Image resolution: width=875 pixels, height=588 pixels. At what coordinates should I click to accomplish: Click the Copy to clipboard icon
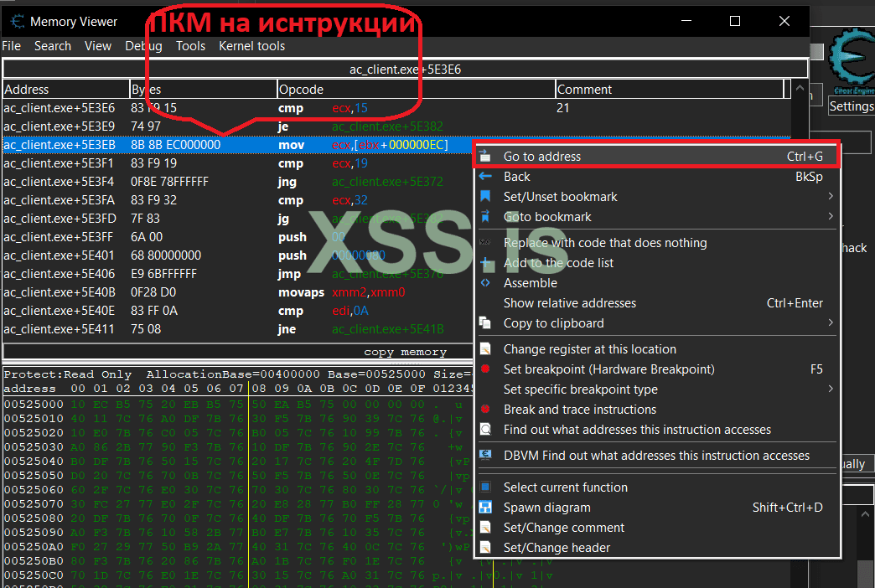pos(485,323)
